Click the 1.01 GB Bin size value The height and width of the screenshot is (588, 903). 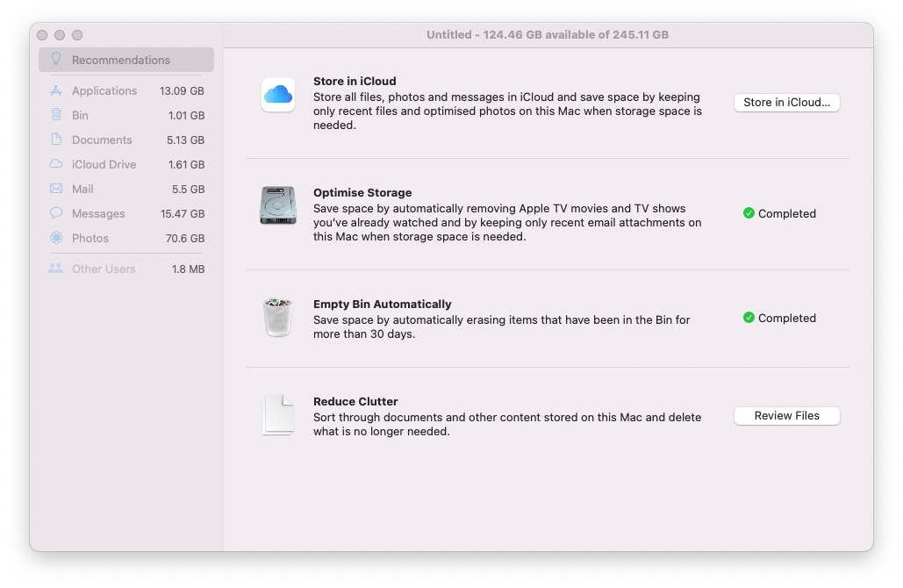(187, 115)
